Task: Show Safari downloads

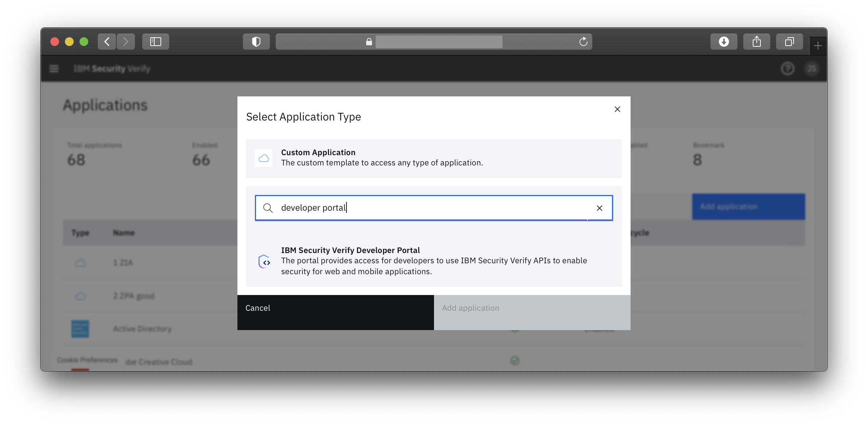Action: pos(724,42)
